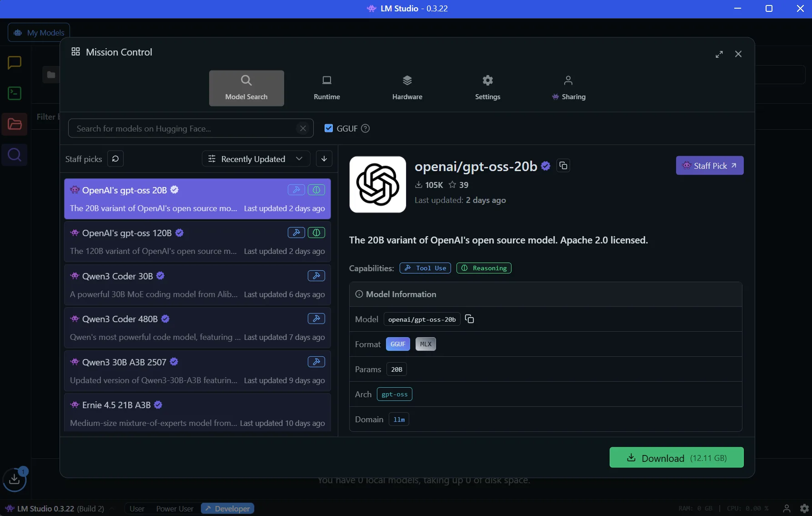Click the Tool Use capability badge
Image resolution: width=812 pixels, height=516 pixels.
coord(425,268)
